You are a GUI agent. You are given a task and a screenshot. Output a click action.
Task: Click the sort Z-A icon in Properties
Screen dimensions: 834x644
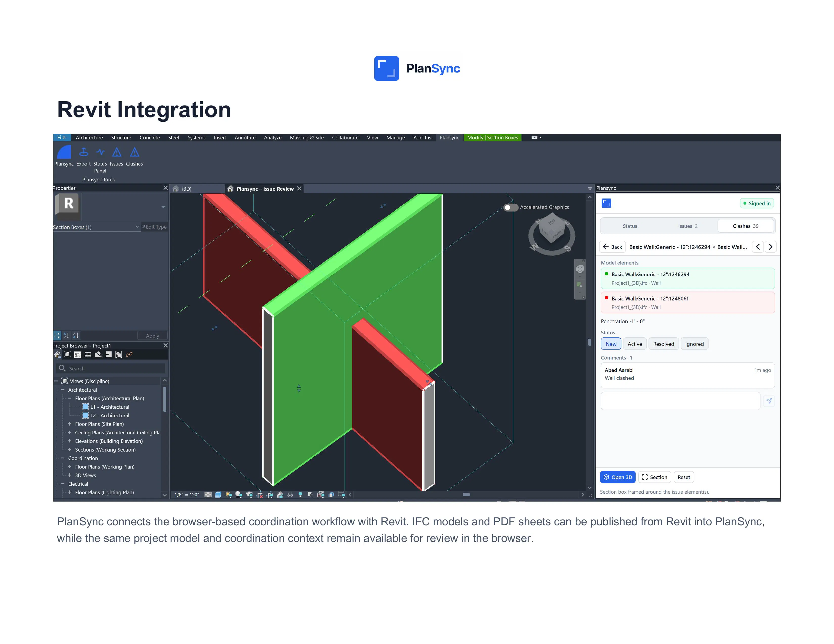pos(76,335)
